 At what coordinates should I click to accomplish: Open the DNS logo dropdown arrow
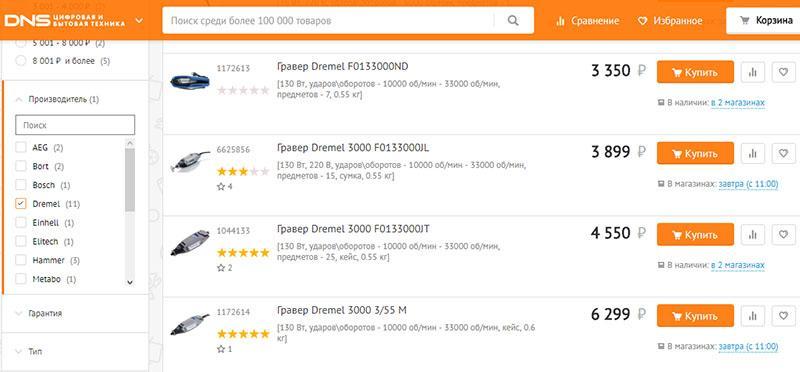(x=139, y=21)
